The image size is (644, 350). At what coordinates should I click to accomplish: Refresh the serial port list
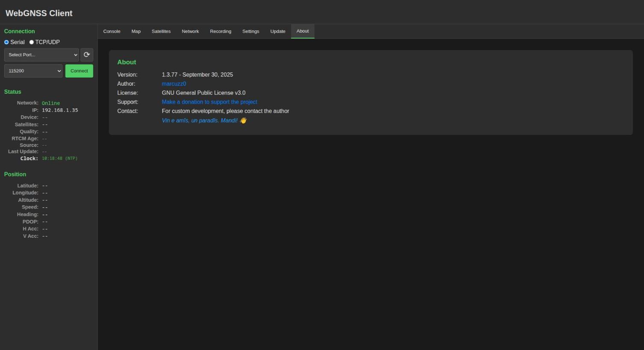click(x=87, y=55)
